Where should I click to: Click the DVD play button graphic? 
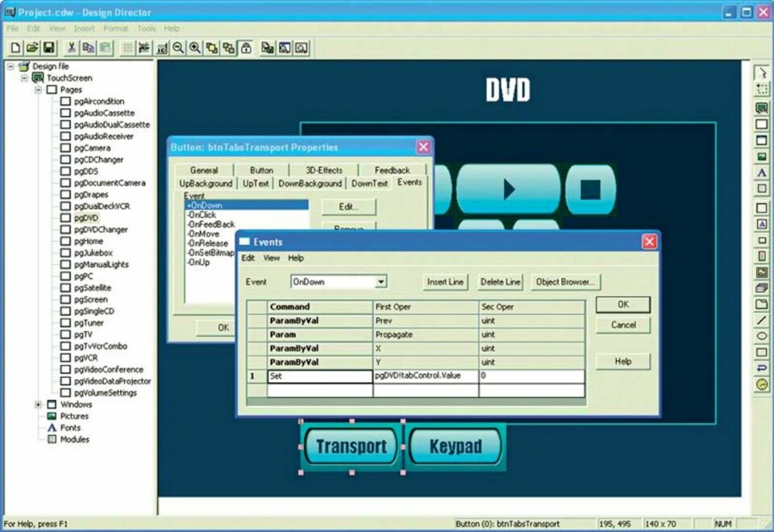tap(509, 189)
